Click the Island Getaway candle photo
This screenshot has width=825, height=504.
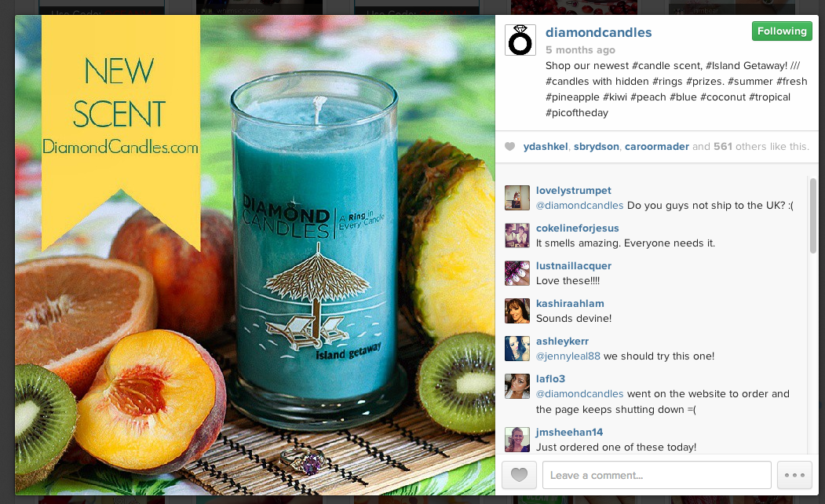click(x=254, y=255)
